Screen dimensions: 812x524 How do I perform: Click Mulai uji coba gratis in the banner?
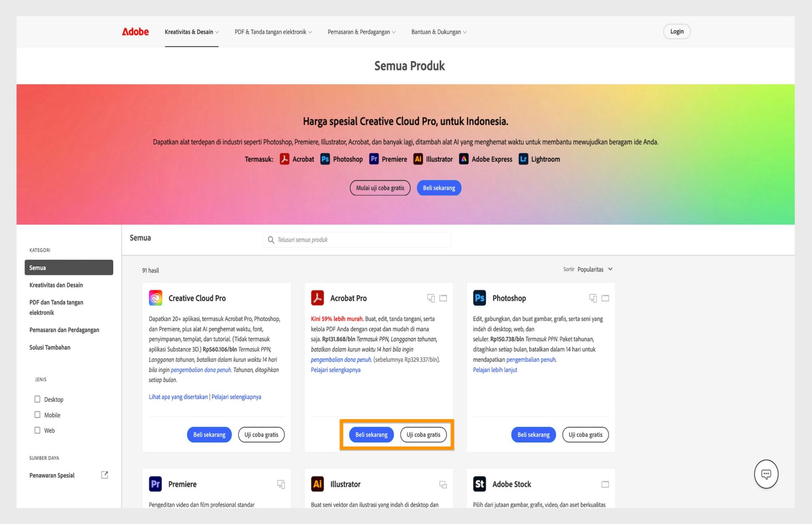pos(379,188)
